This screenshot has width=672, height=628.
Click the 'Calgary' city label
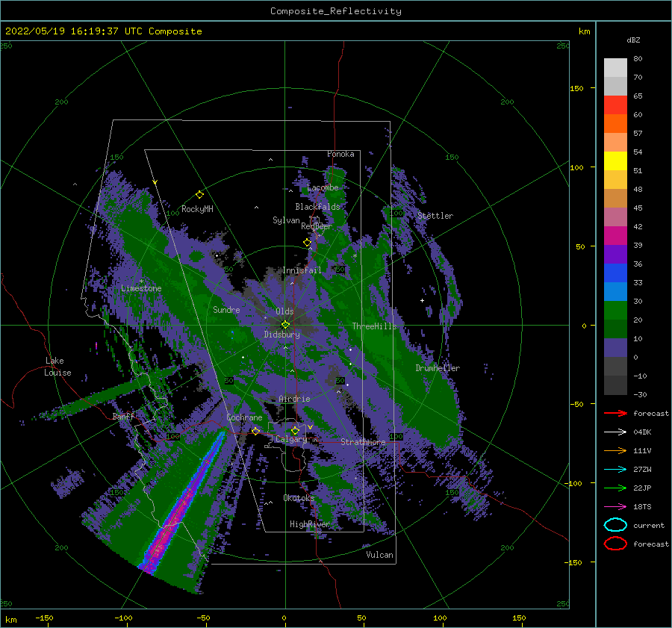coord(291,439)
